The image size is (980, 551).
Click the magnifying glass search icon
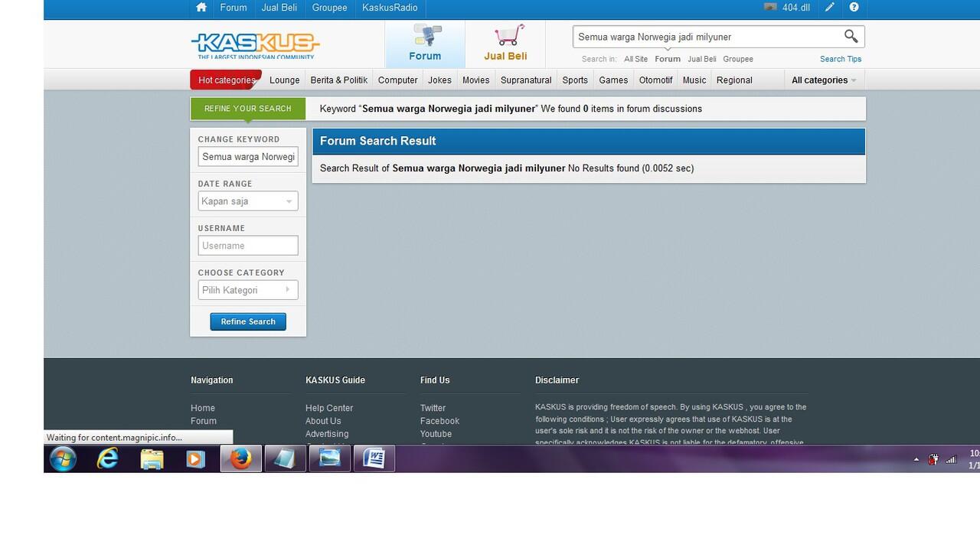[851, 36]
